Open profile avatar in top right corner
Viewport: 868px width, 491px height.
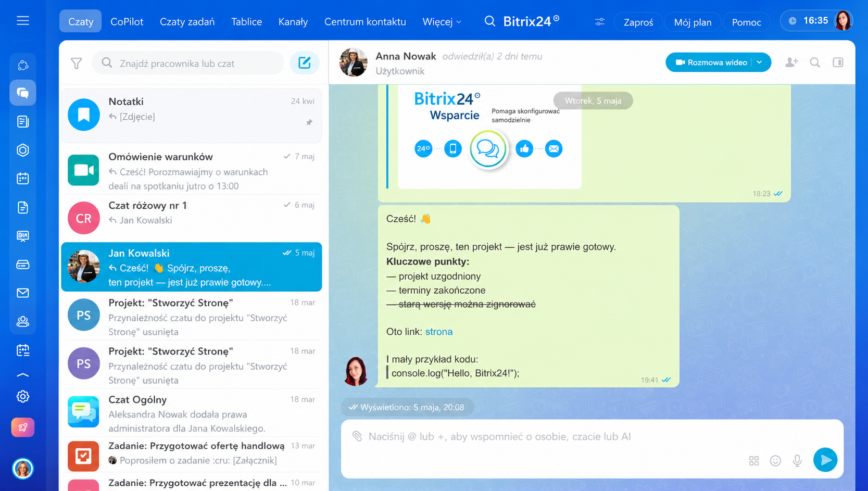coord(843,21)
